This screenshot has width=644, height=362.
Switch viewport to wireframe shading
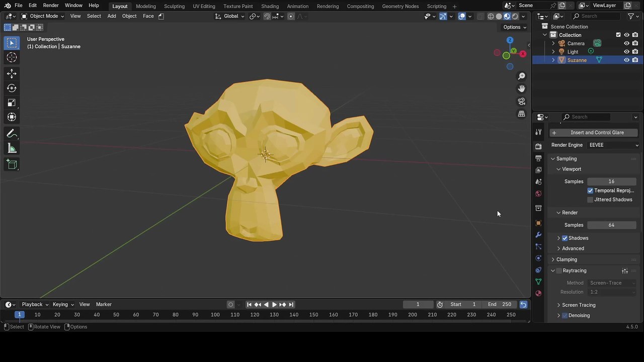coord(491,16)
